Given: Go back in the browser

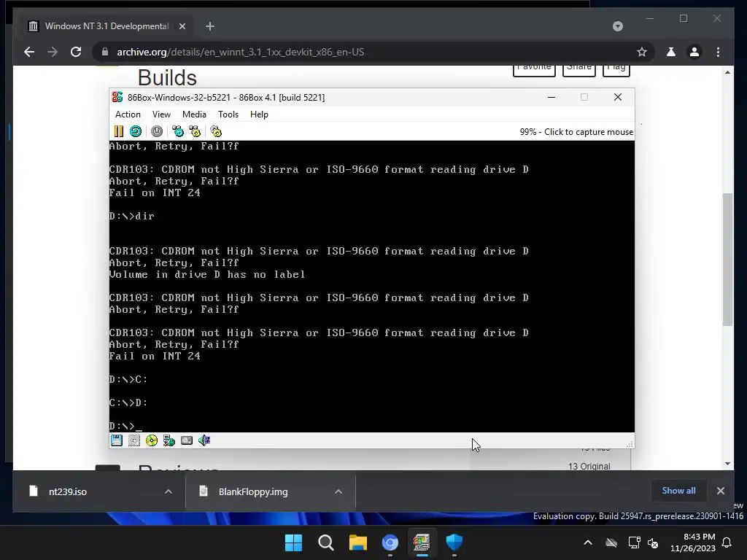Looking at the screenshot, I should pos(29,52).
